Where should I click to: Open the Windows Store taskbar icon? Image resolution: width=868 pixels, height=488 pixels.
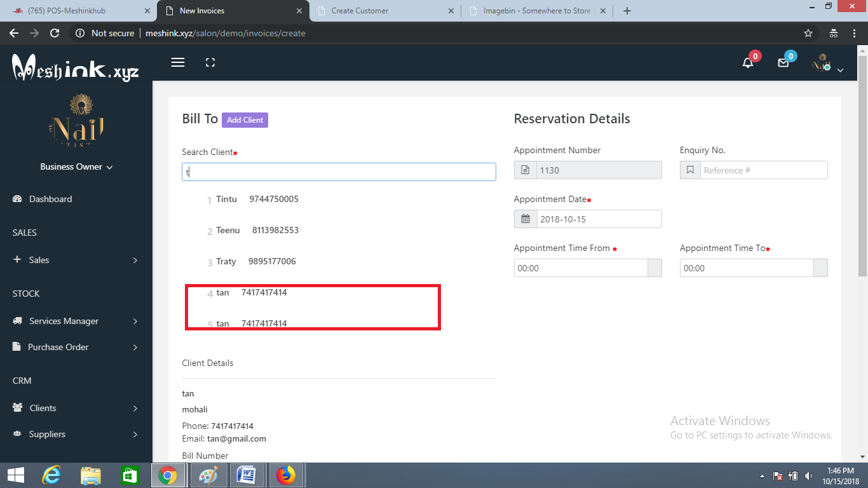click(130, 475)
